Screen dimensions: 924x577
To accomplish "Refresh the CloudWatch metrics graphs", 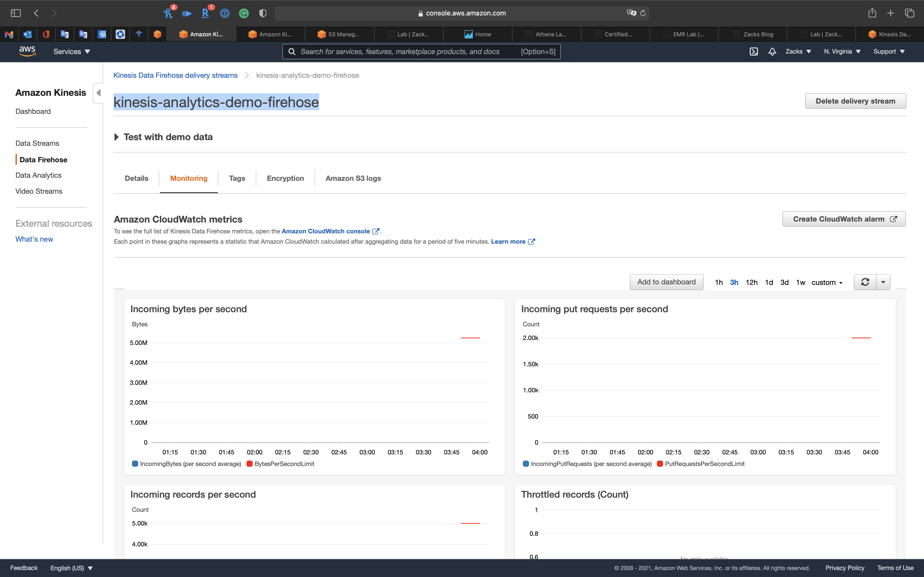I will pos(865,282).
